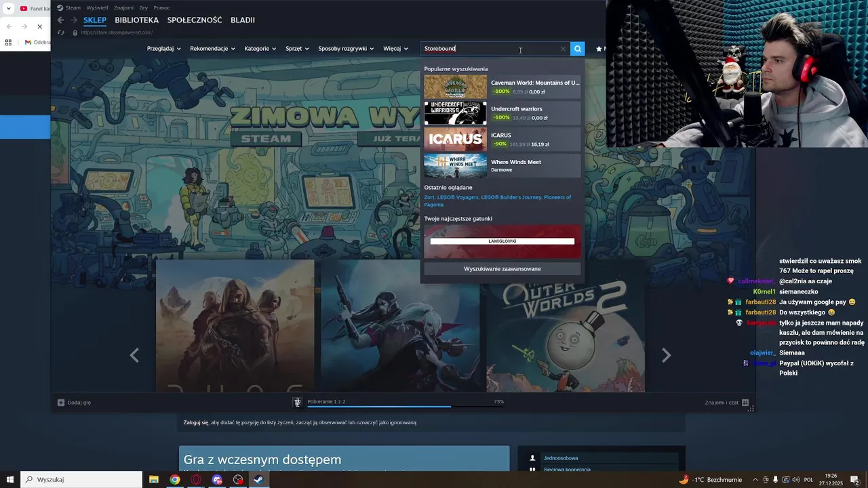868x488 pixels.
Task: Open the ICARUS search suggestion
Action: point(502,140)
